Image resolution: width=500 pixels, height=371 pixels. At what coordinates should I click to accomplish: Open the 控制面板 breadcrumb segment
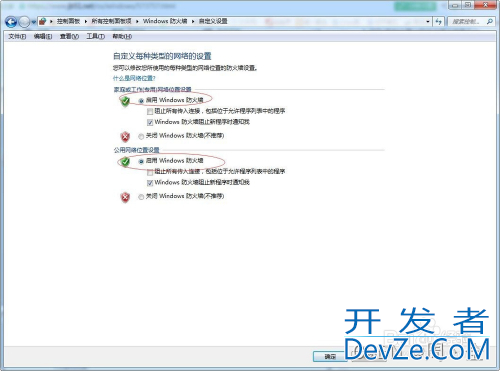tap(68, 21)
